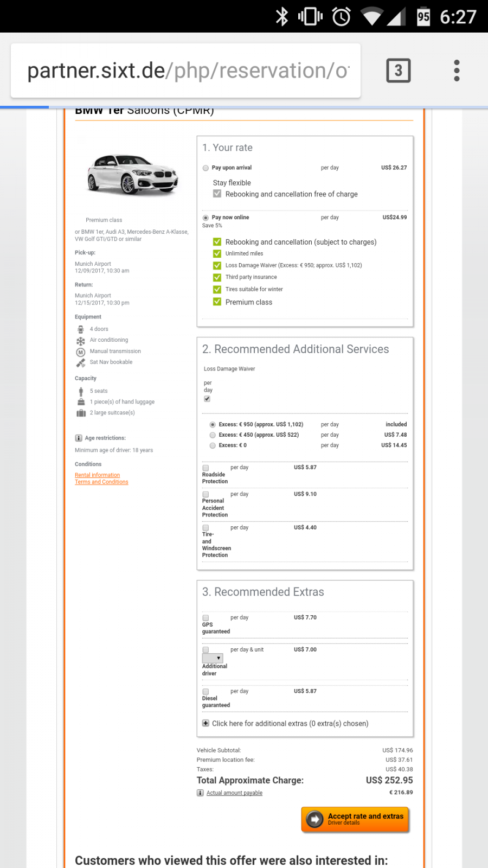Check the Diesel guaranteed extra
Viewport: 488px width, 868px height.
tap(206, 692)
